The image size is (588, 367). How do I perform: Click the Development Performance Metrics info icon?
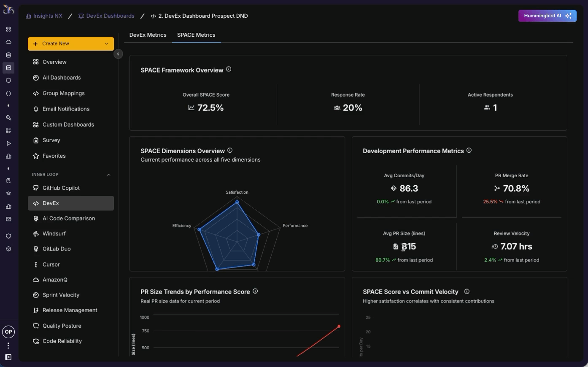click(x=469, y=150)
